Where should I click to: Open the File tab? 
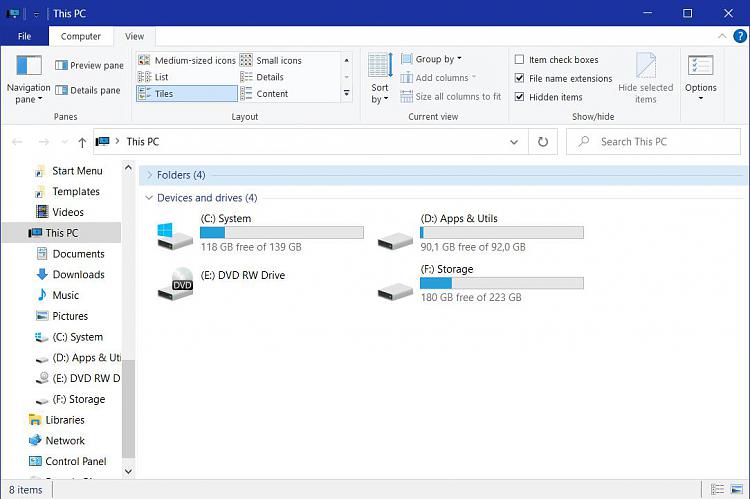[x=24, y=36]
